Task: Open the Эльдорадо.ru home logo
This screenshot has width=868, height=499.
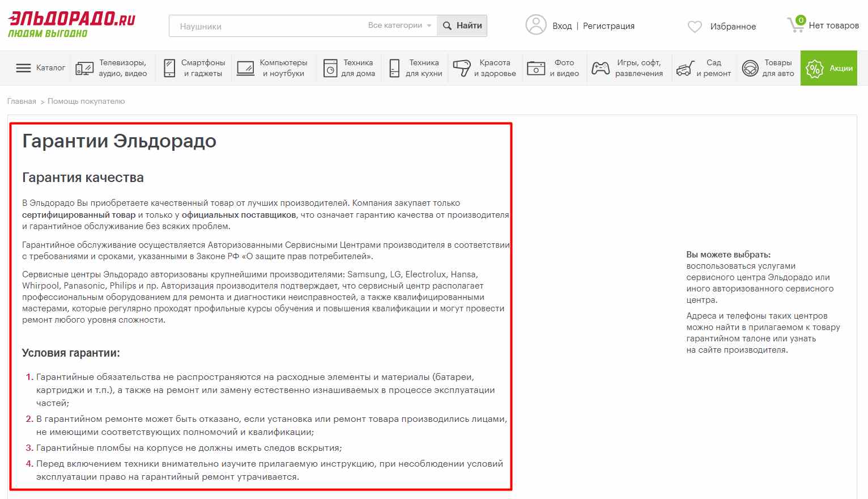Action: click(x=71, y=24)
